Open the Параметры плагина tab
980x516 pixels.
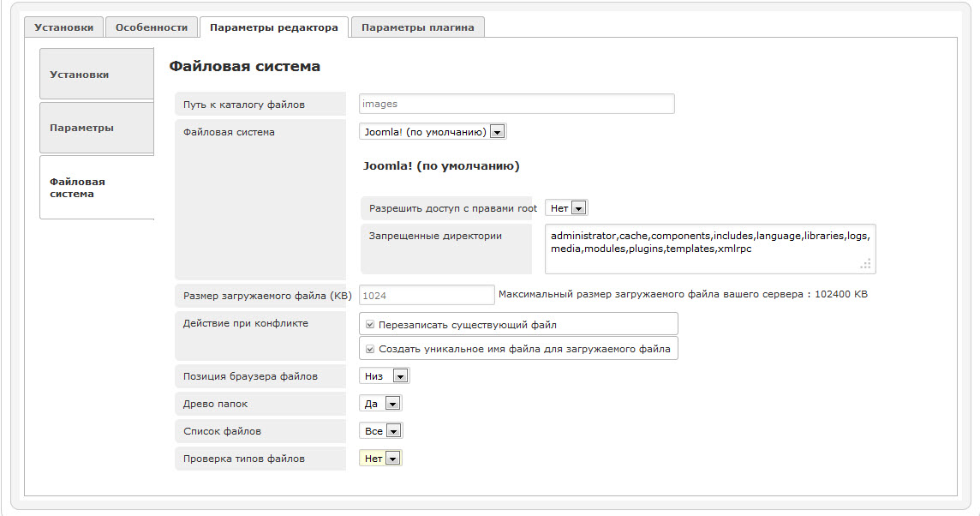pos(417,27)
